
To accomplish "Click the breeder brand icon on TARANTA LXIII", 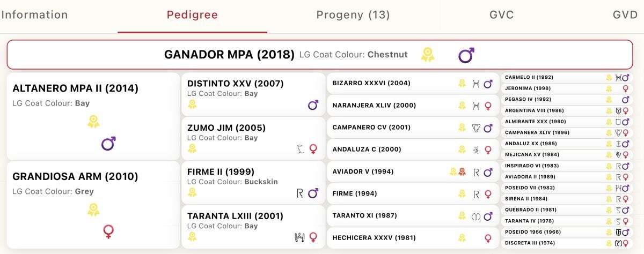I will (x=300, y=237).
